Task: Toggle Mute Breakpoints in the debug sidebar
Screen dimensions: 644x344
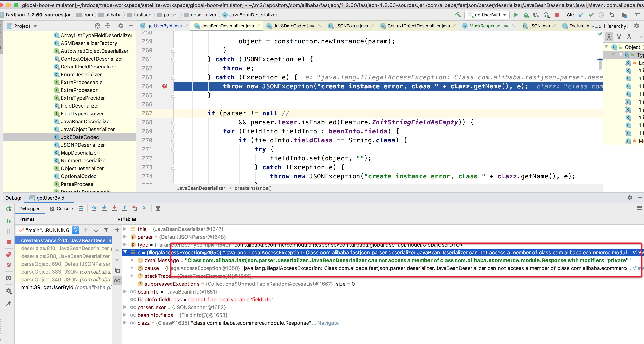Action: (9, 265)
